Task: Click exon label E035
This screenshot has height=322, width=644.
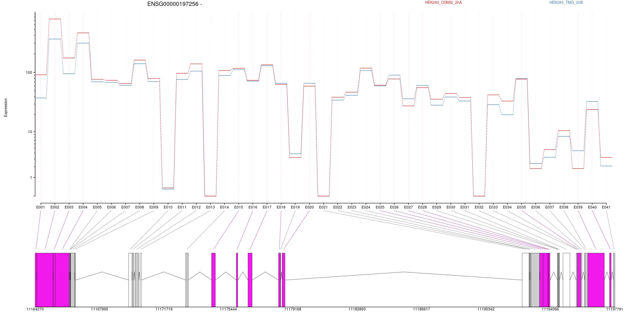Action: [x=521, y=207]
